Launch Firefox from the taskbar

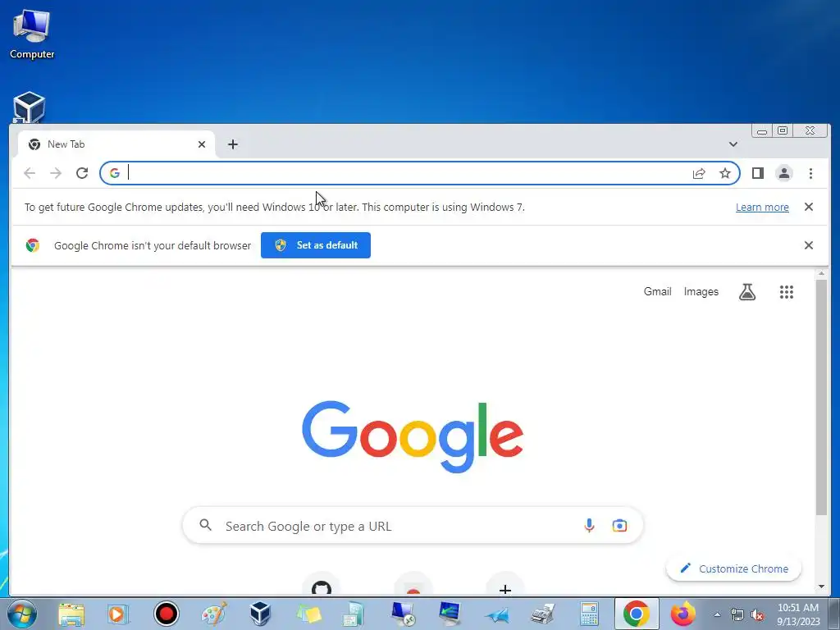point(683,614)
